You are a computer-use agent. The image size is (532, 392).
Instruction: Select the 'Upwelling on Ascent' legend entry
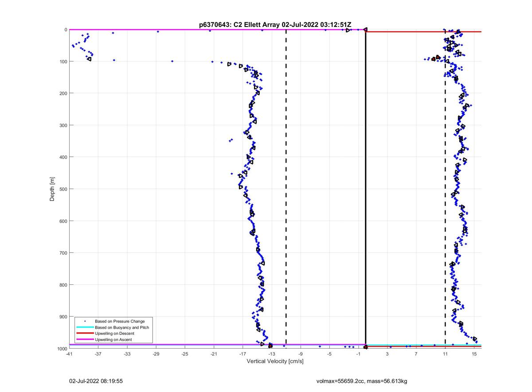[x=113, y=340]
